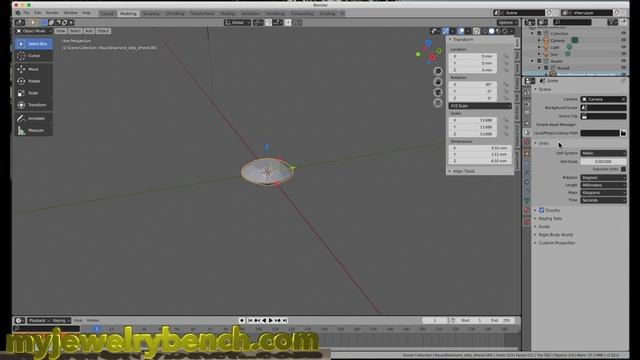Toggle perspective/orthographic grid icon in viewport

pos(438,103)
